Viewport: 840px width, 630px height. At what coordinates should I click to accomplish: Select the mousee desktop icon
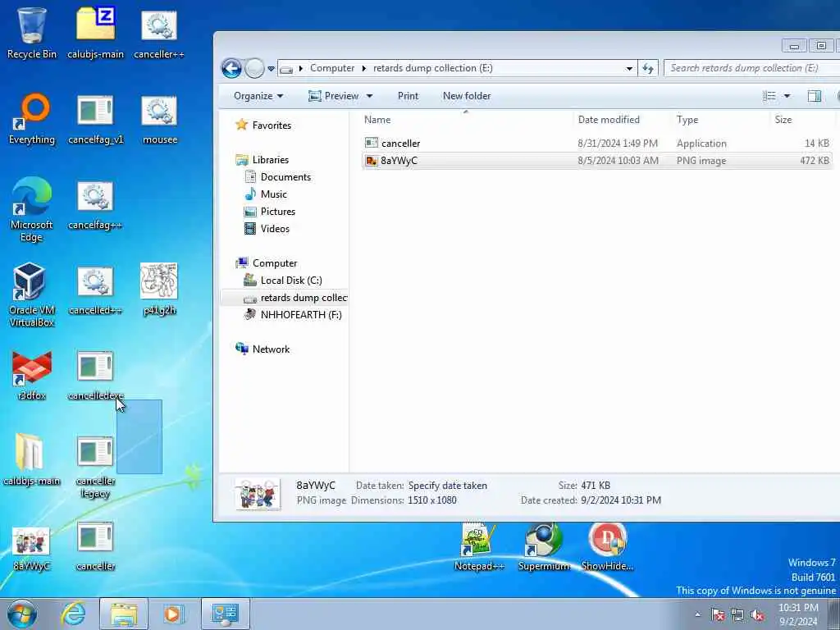click(160, 118)
